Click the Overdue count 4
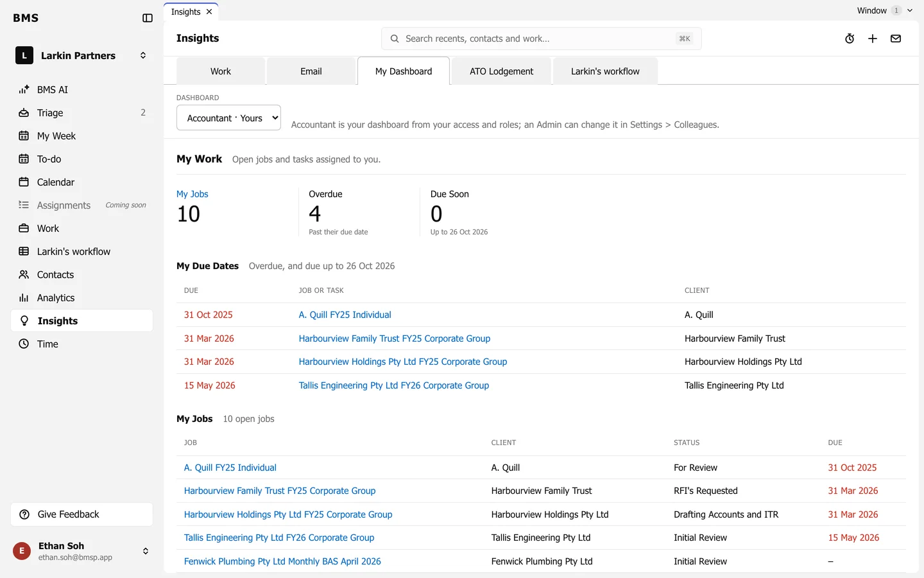 314,213
